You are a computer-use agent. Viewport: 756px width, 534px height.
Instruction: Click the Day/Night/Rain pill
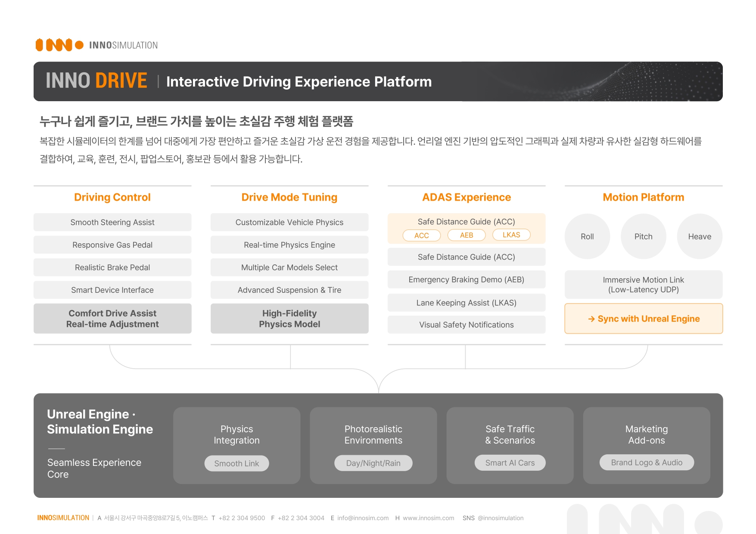tap(373, 463)
